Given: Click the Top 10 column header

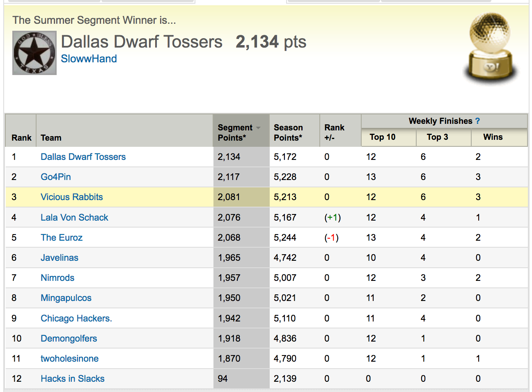Looking at the screenshot, I should pos(382,137).
